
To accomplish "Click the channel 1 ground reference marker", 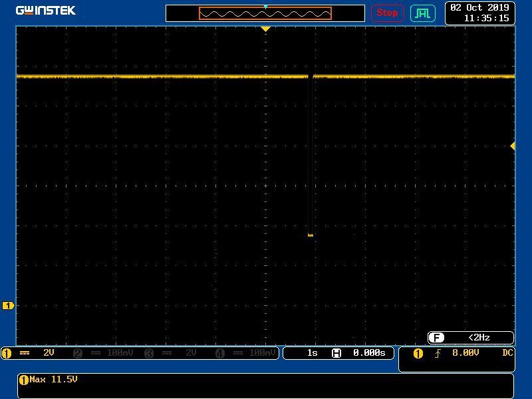I will [x=8, y=305].
